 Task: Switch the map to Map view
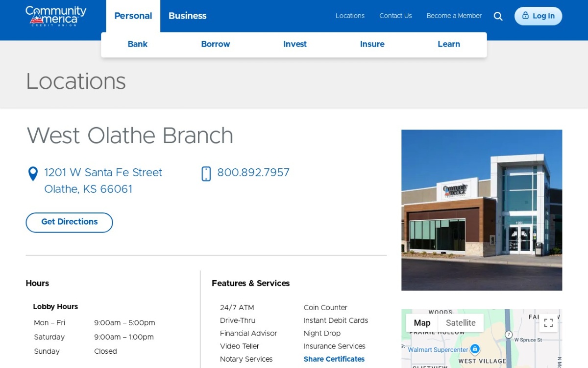(422, 323)
